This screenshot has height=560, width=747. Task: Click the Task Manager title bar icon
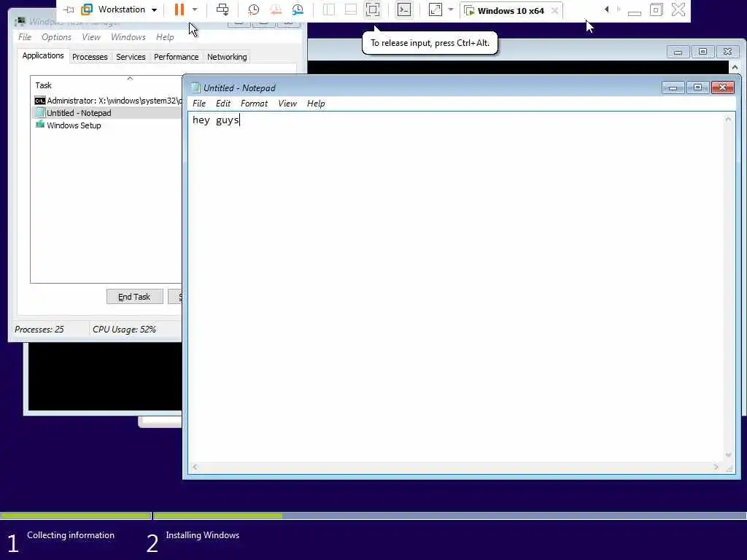coord(20,22)
